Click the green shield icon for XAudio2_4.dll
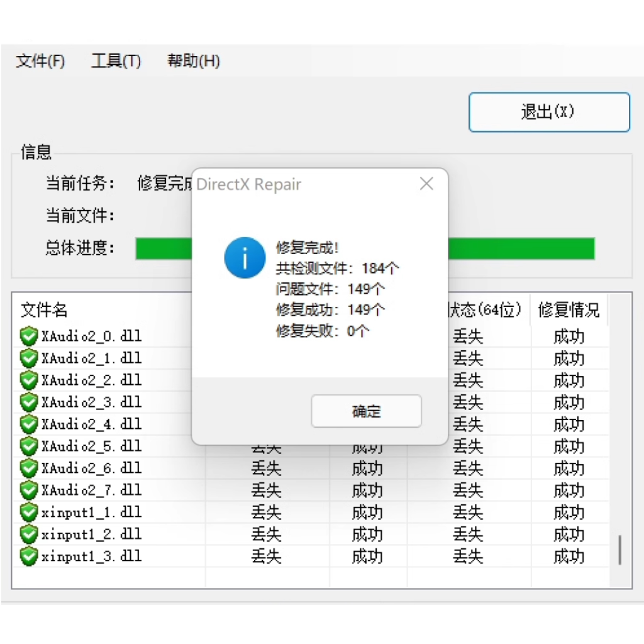This screenshot has width=644, height=644. point(29,425)
